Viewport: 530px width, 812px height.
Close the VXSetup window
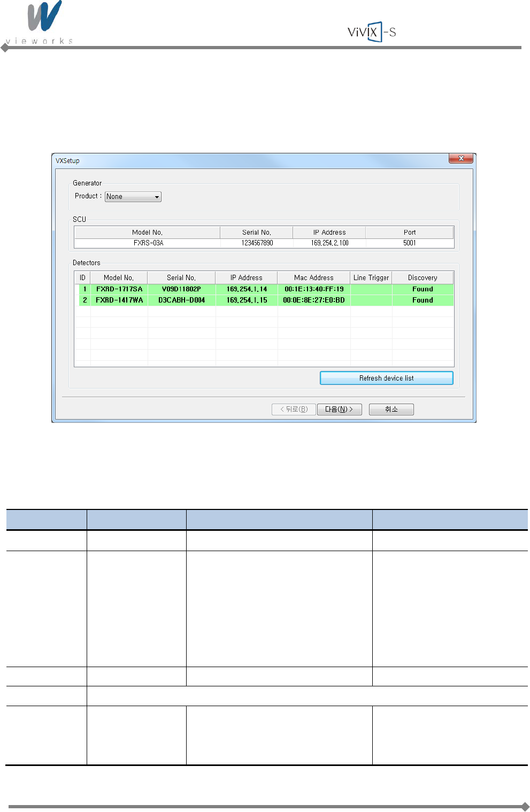point(461,159)
